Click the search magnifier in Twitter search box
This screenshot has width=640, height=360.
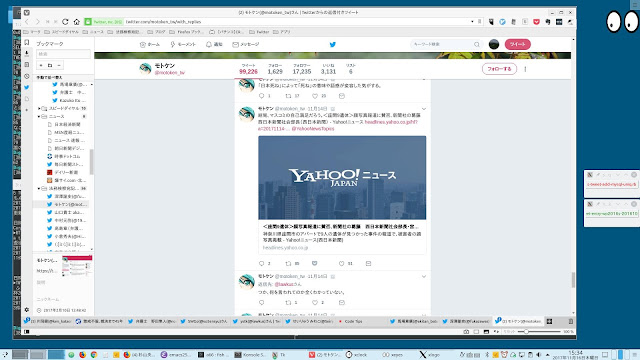click(x=476, y=44)
